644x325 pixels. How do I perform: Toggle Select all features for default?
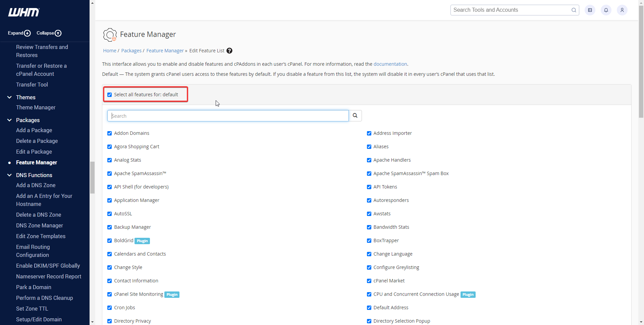109,95
